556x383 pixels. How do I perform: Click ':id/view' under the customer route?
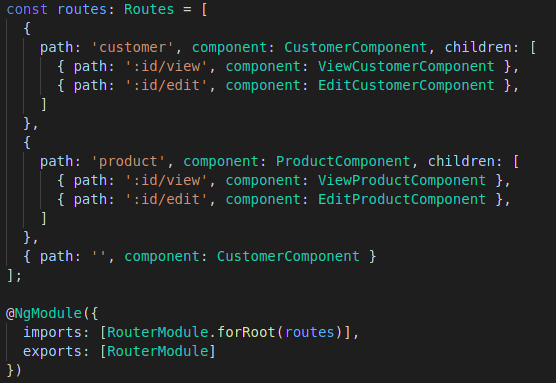pos(166,66)
